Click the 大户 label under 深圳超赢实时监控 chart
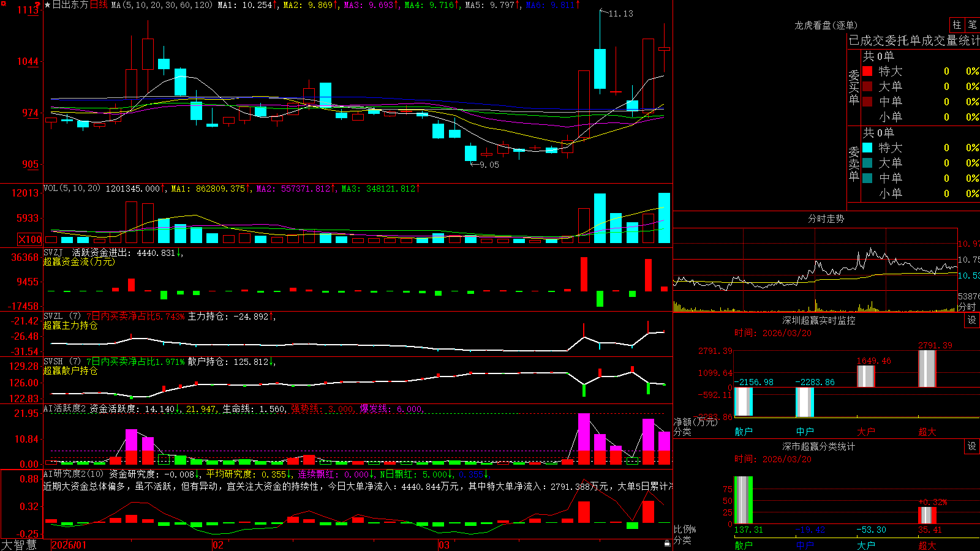 pyautogui.click(x=866, y=432)
